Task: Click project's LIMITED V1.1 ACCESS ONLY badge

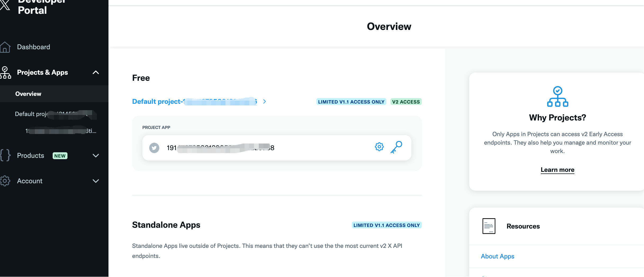Action: tap(351, 102)
